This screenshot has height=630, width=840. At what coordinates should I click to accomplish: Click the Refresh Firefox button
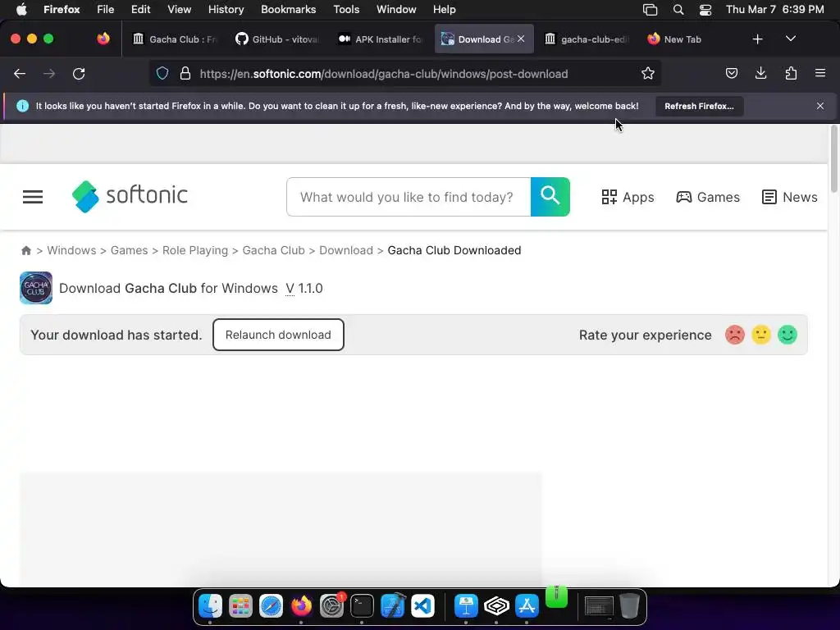(699, 106)
